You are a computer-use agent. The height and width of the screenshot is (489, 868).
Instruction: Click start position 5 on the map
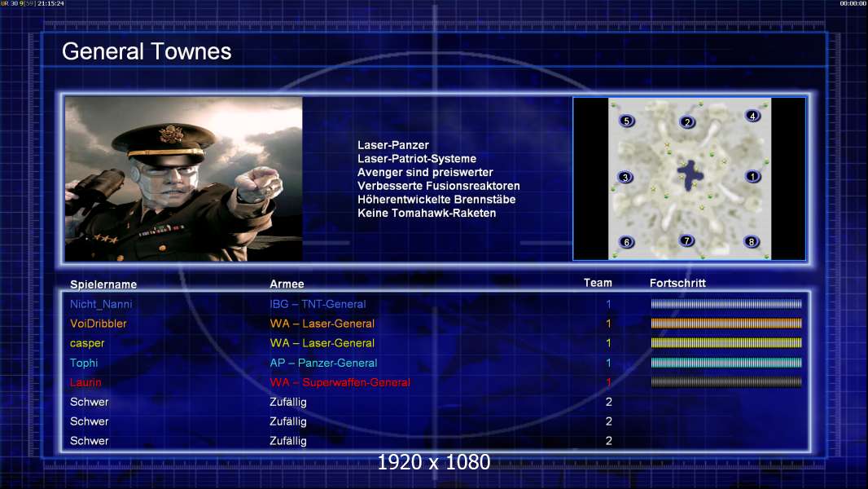(x=627, y=121)
